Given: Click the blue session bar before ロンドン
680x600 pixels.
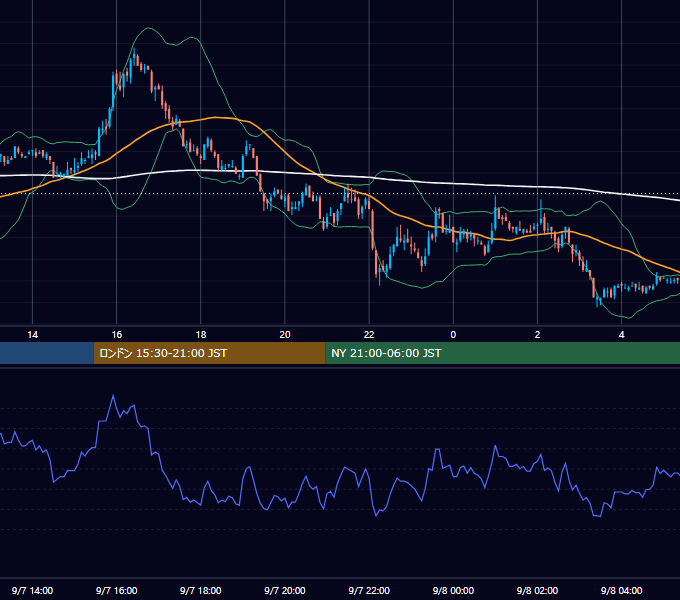Looking at the screenshot, I should pos(47,353).
